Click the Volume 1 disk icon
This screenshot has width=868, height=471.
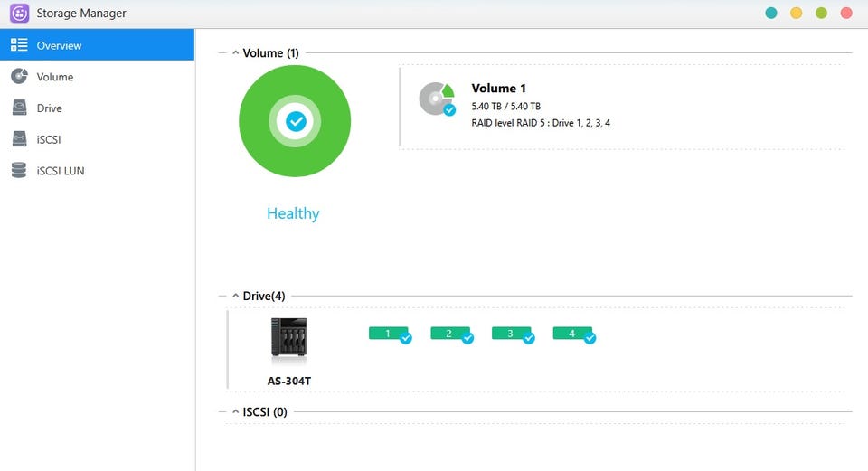tap(437, 99)
